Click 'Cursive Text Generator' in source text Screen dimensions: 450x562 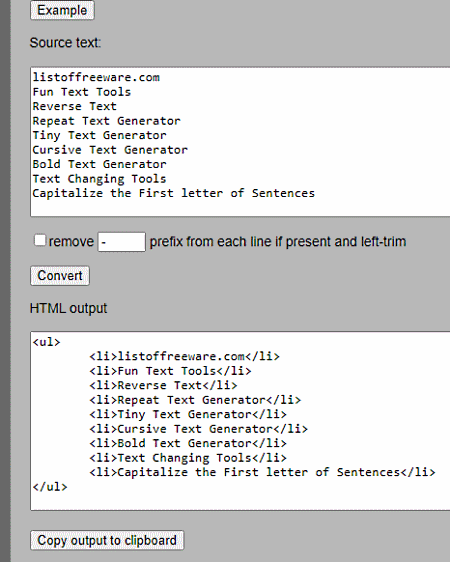click(110, 150)
